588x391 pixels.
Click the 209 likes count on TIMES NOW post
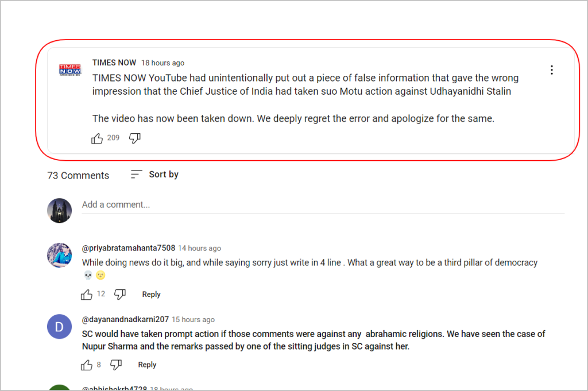point(113,138)
